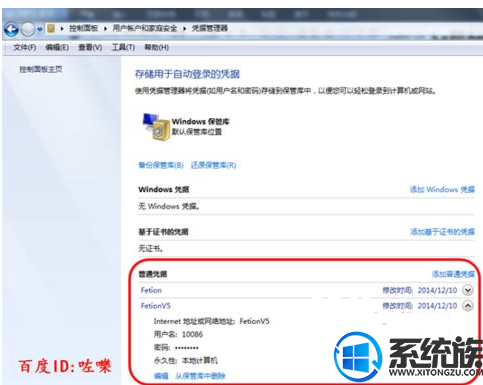Viewport: 483px width, 385px height.
Task: Open the 编辑(E) menu
Action: tap(57, 47)
